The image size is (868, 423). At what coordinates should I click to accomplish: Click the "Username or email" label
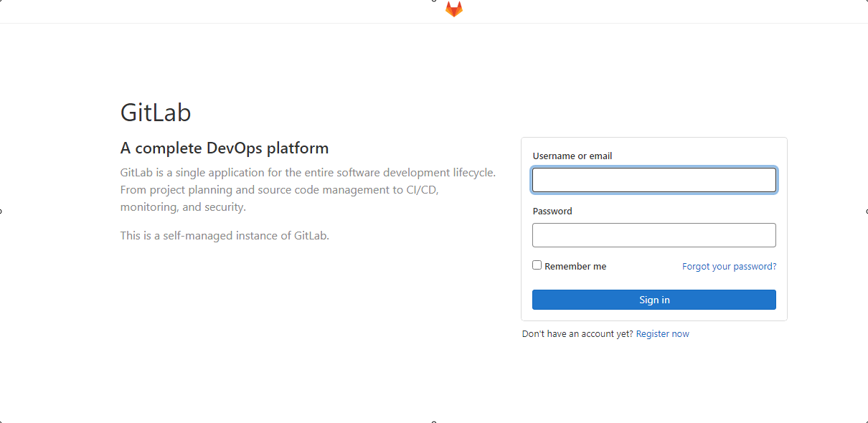(x=572, y=156)
